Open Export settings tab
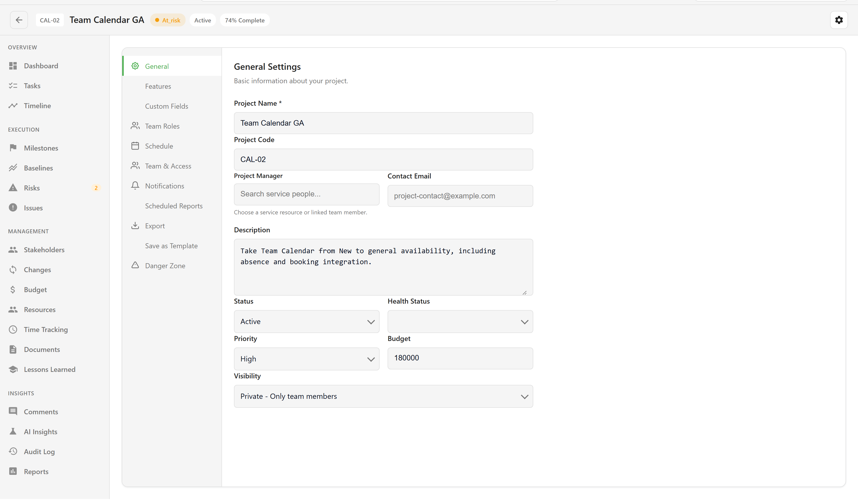Viewport: 858px width, 504px height. click(172, 226)
